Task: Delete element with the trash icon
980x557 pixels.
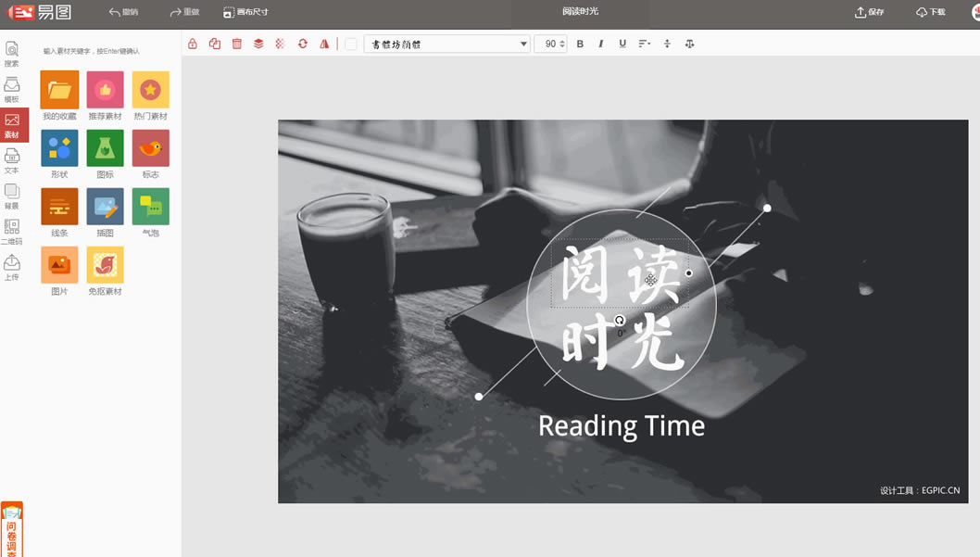Action: pyautogui.click(x=237, y=44)
